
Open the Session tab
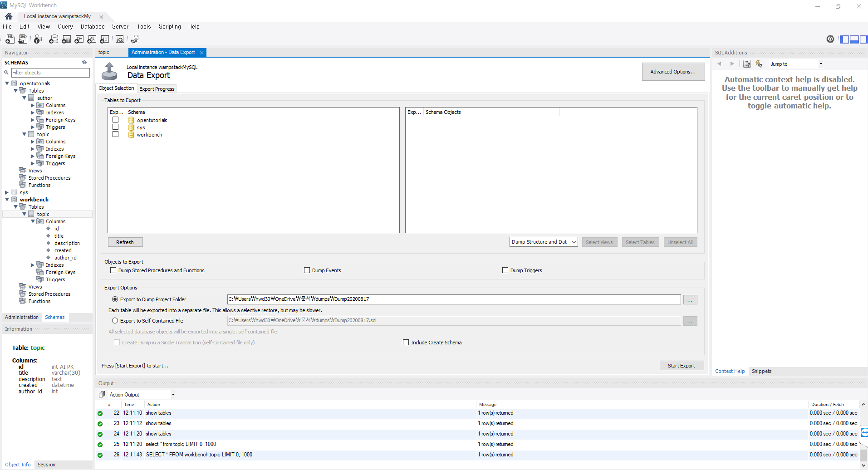point(46,465)
